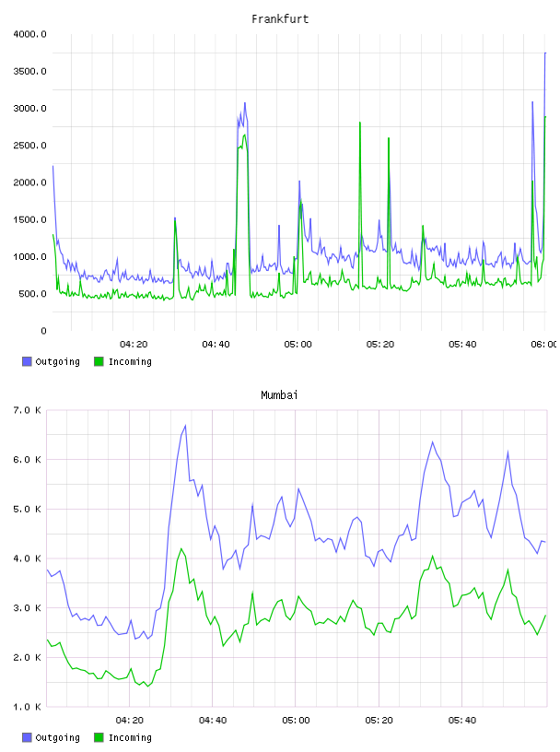Click the 1.0 K y-axis label in Mumbai chart
The height and width of the screenshot is (752, 560).
coord(27,707)
